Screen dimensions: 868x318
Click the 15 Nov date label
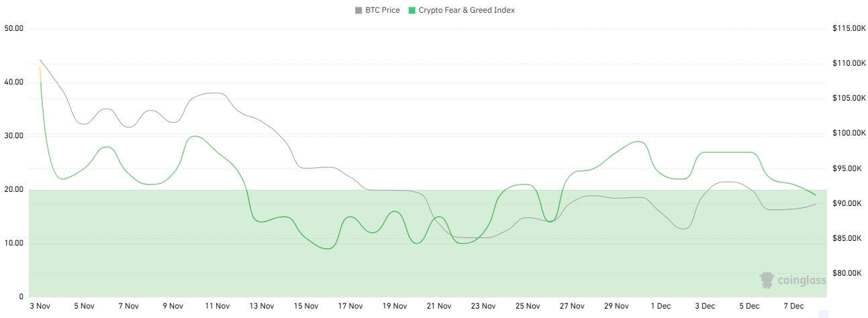(306, 306)
